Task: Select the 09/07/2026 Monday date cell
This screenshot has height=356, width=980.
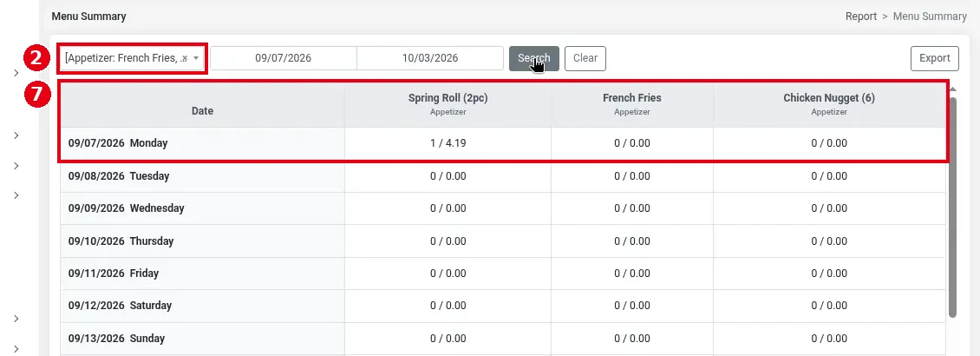Action: (202, 143)
